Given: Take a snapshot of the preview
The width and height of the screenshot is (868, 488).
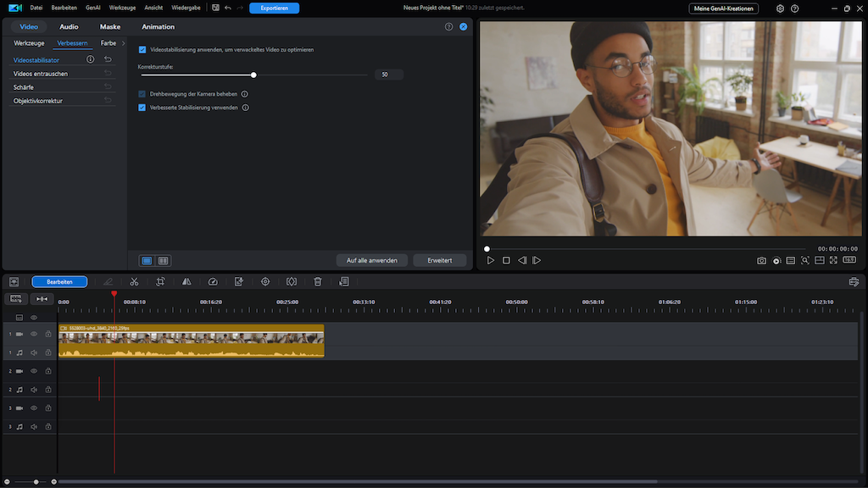Looking at the screenshot, I should pyautogui.click(x=761, y=260).
